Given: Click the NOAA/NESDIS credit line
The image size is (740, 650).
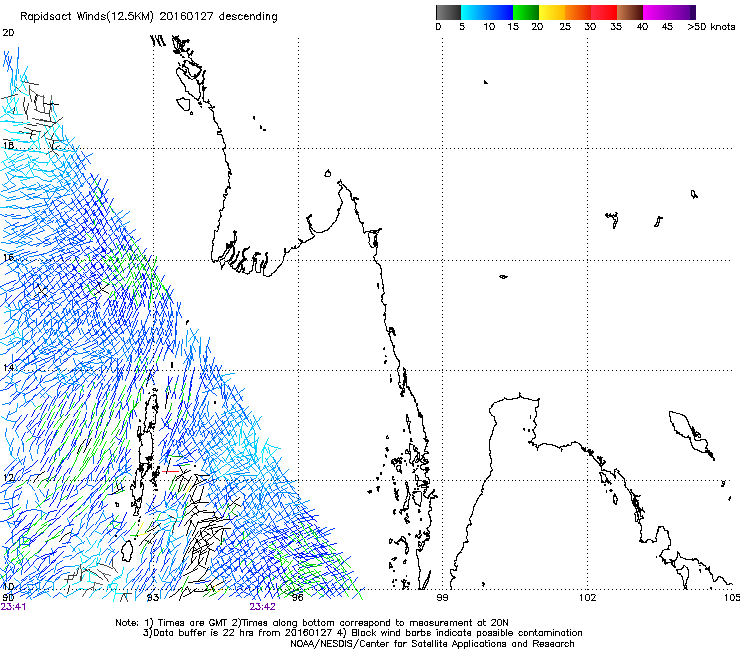Looking at the screenshot, I should (432, 644).
